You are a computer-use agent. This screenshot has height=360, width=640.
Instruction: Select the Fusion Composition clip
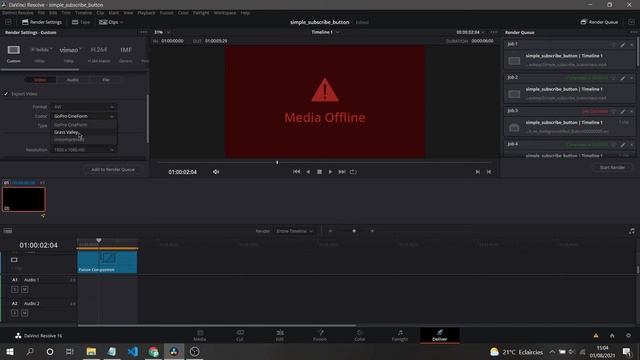[x=107, y=262]
